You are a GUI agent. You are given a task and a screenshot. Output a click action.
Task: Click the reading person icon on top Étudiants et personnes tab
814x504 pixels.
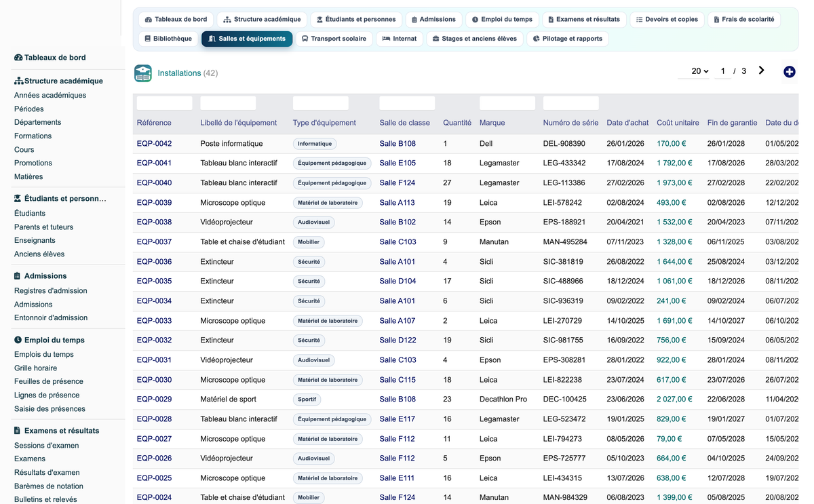pos(319,20)
